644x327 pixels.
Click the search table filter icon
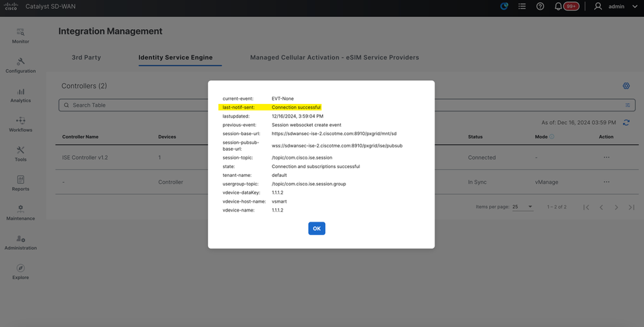[628, 105]
